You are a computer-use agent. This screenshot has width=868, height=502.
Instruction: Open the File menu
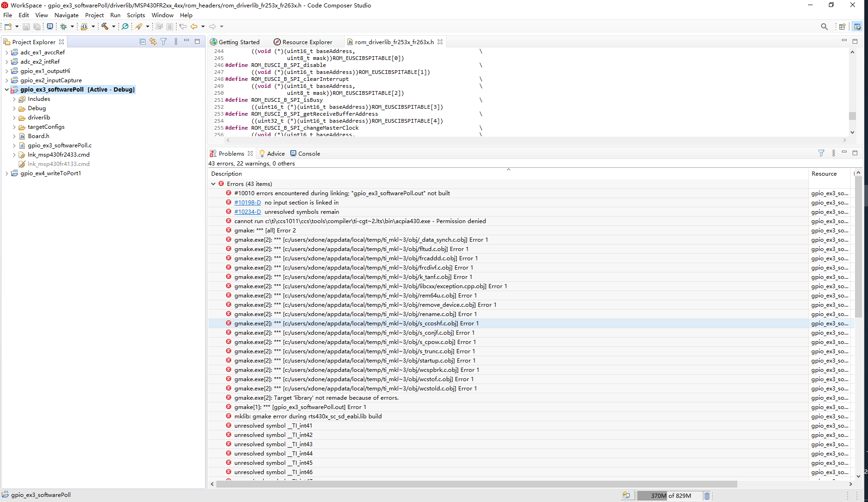(x=8, y=15)
